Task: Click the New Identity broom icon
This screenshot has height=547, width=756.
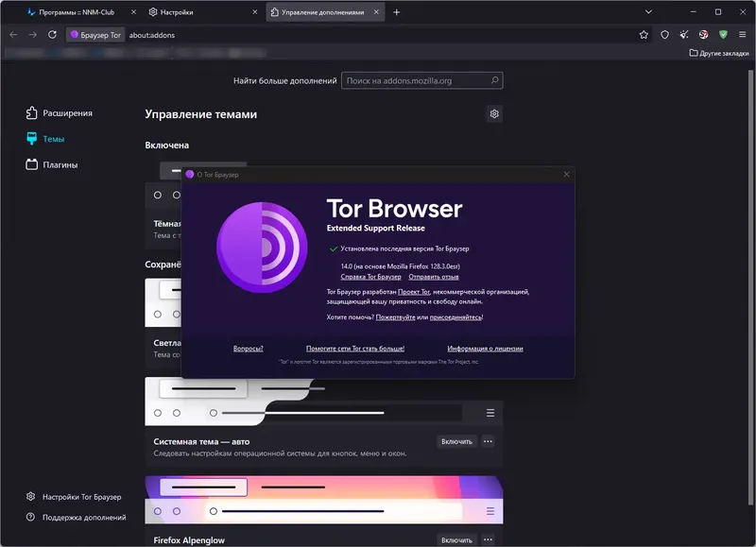Action: click(x=683, y=35)
